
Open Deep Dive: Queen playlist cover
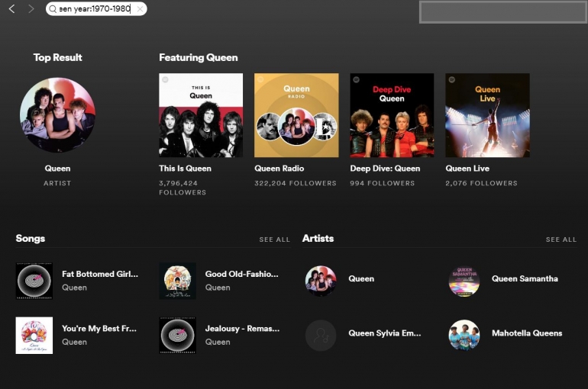pyautogui.click(x=392, y=115)
